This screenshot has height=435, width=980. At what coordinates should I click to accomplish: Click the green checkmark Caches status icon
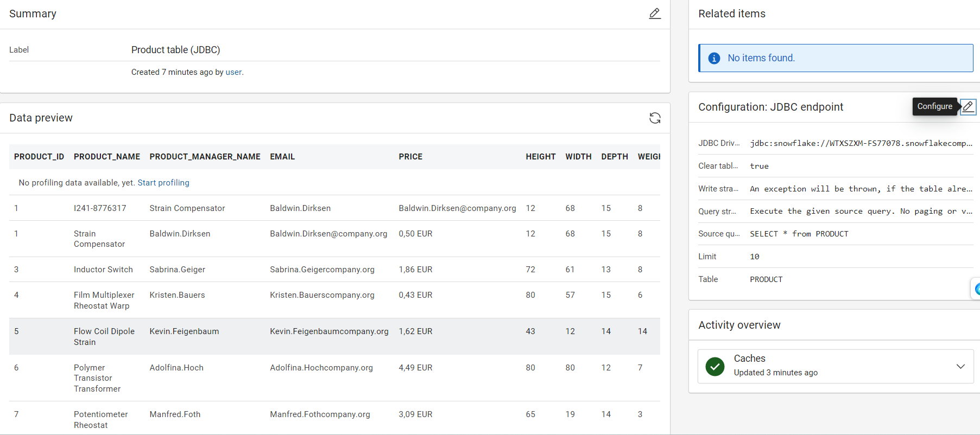pos(715,367)
